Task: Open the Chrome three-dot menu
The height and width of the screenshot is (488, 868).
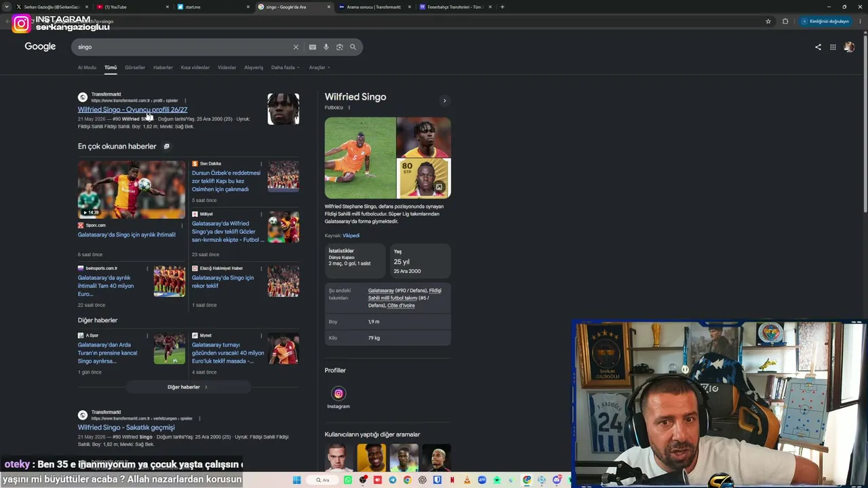Action: [859, 21]
